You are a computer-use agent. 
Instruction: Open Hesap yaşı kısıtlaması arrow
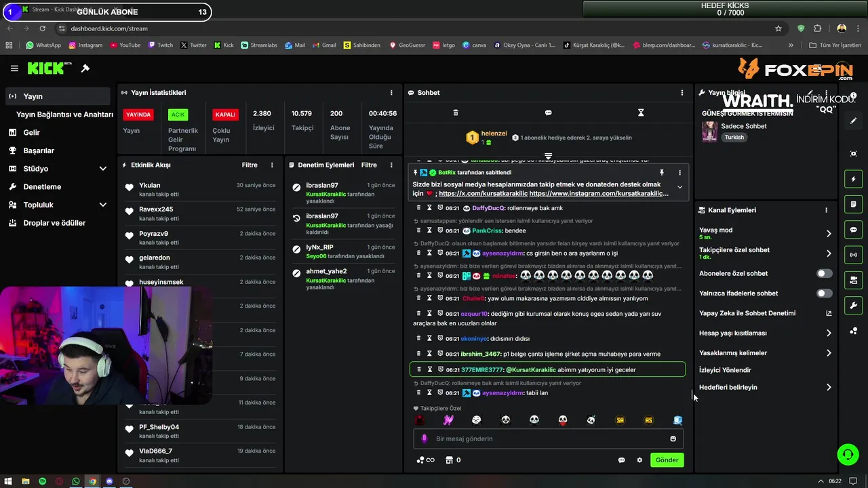coord(829,333)
